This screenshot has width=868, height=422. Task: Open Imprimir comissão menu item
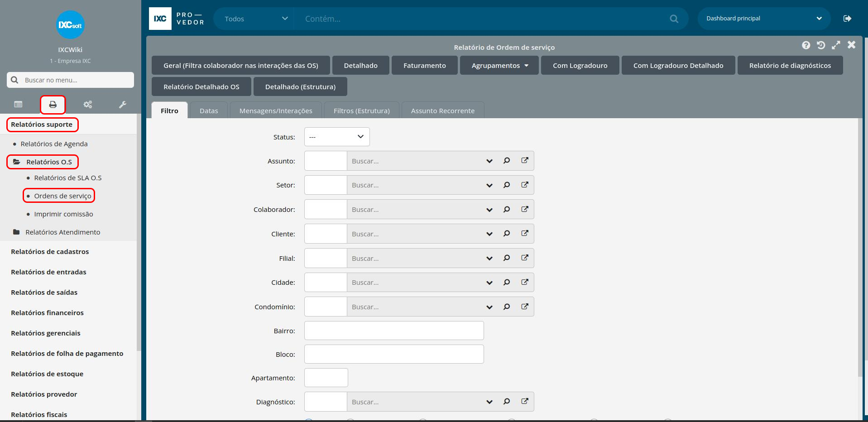click(x=63, y=214)
